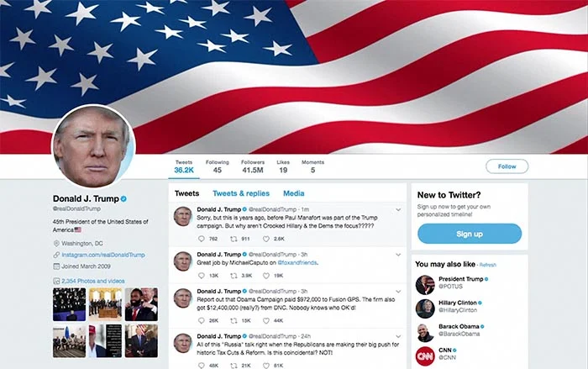Viewport: 588px width, 369px height.
Task: Like the Michael Caputo foxandfriends tweet
Action: [266, 276]
